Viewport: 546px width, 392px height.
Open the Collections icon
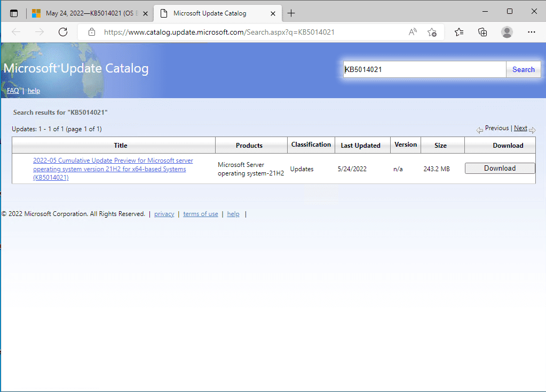[482, 32]
